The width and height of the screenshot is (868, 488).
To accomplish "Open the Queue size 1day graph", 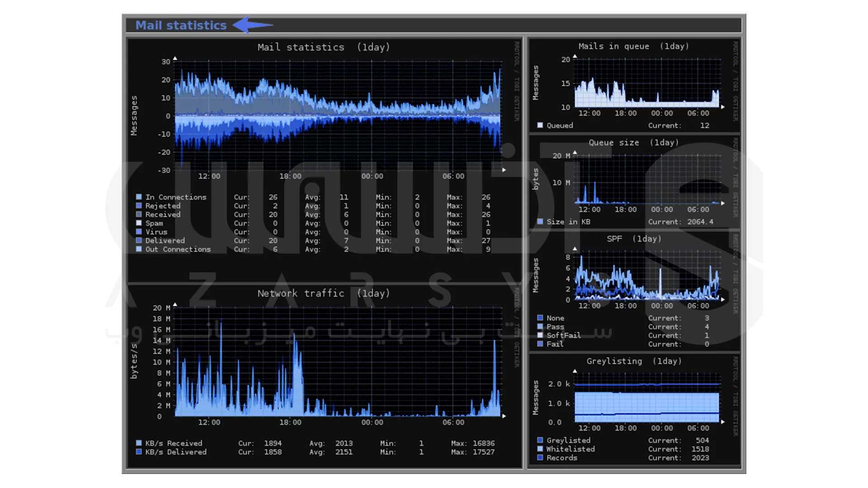I will 634,182.
